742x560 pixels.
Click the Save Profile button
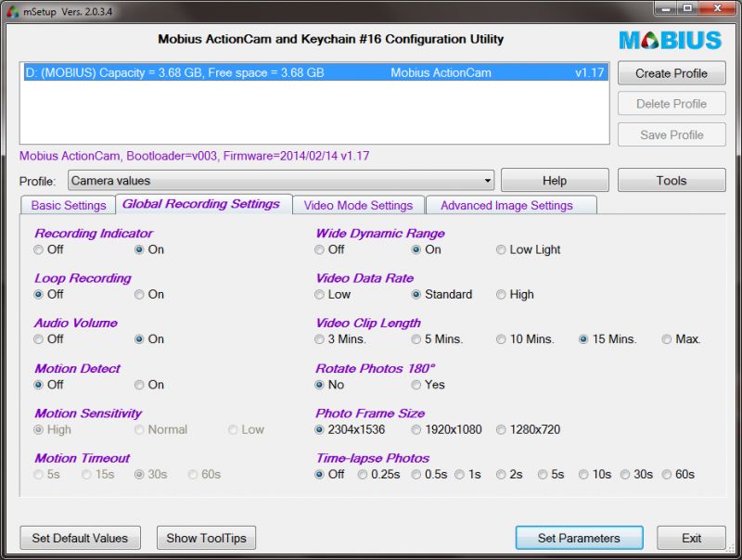pos(672,134)
